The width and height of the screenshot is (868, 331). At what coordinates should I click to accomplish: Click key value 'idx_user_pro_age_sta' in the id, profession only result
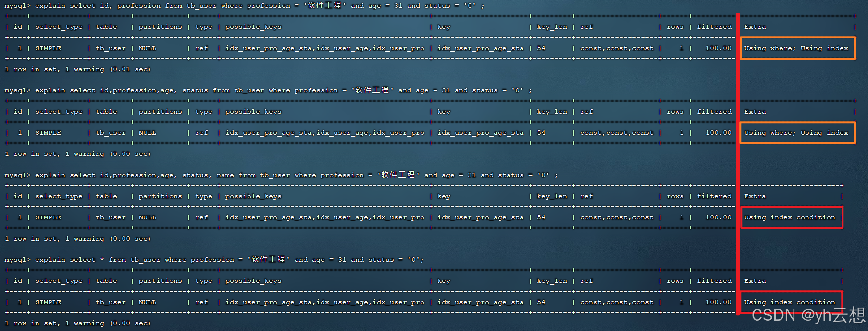pyautogui.click(x=481, y=48)
